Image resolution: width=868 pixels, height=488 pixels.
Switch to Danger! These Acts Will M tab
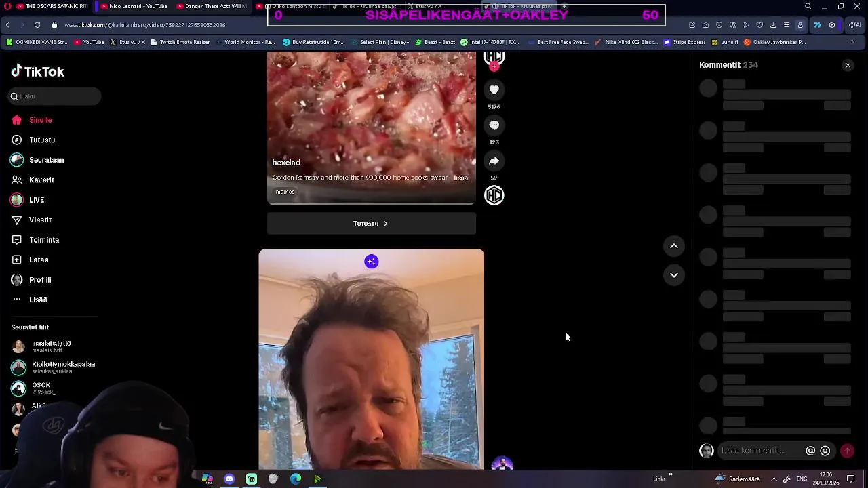click(x=210, y=6)
